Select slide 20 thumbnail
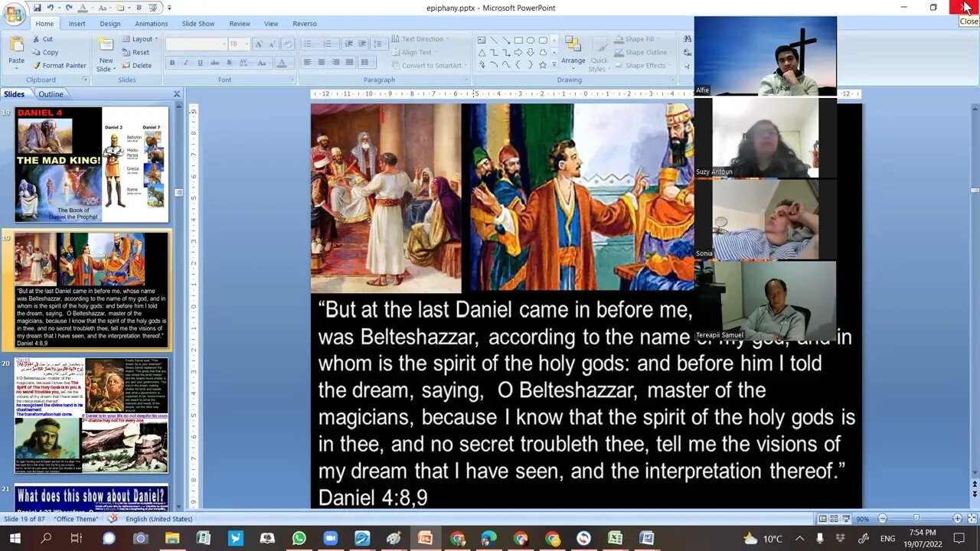Viewport: 980px width, 551px height. [91, 416]
